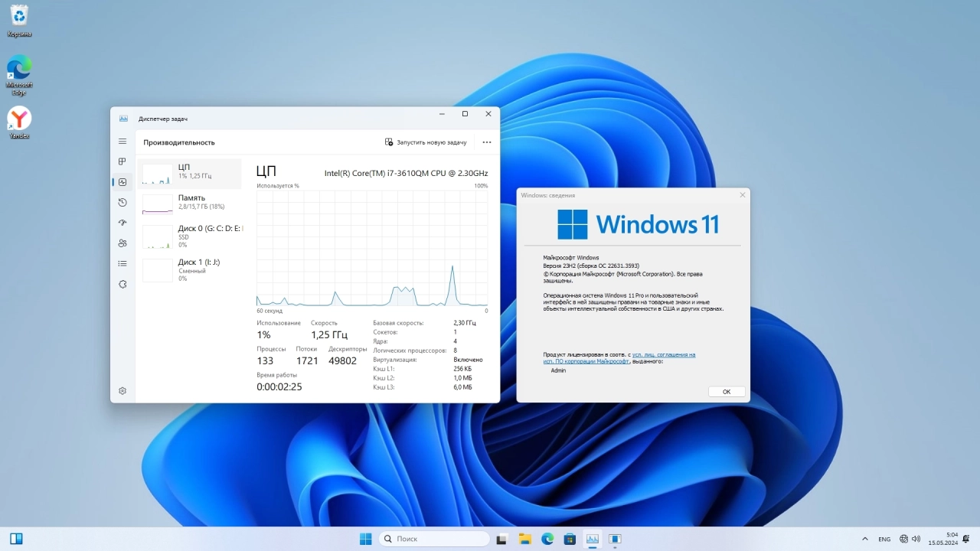Open App history page in Task Manager
The height and width of the screenshot is (551, 980).
[122, 202]
